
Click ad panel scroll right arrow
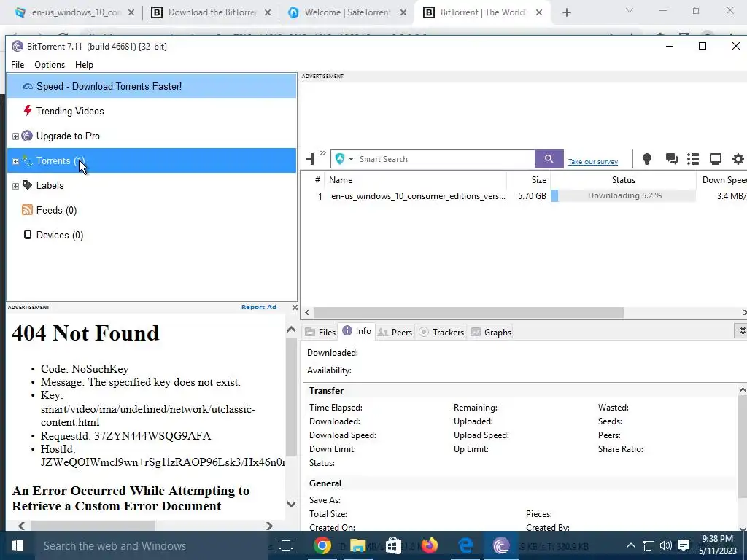tap(270, 526)
